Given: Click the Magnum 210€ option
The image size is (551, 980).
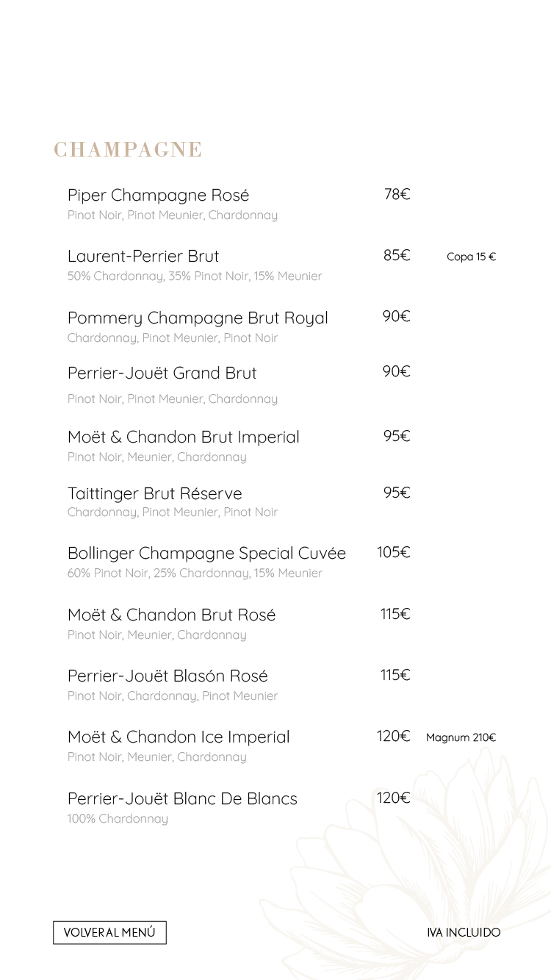Looking at the screenshot, I should point(461,737).
